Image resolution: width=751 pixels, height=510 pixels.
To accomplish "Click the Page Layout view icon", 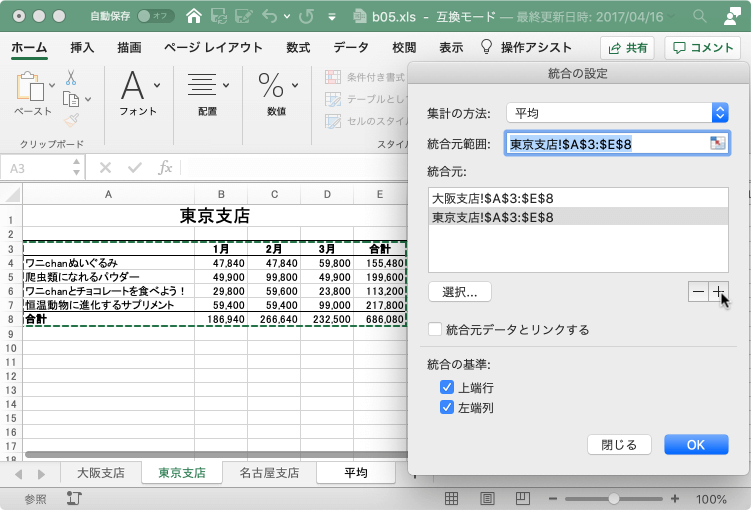I will [x=487, y=499].
